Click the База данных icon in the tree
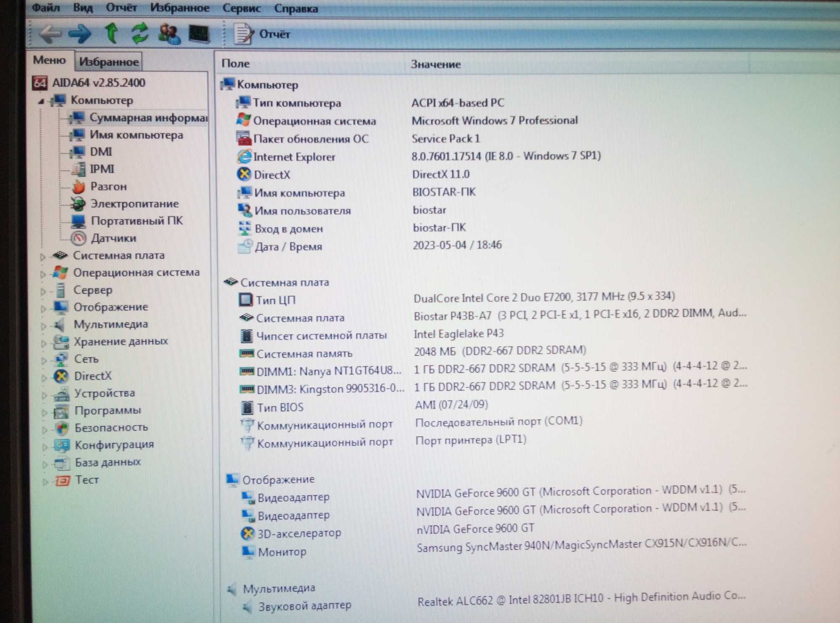840x623 pixels. tap(62, 463)
